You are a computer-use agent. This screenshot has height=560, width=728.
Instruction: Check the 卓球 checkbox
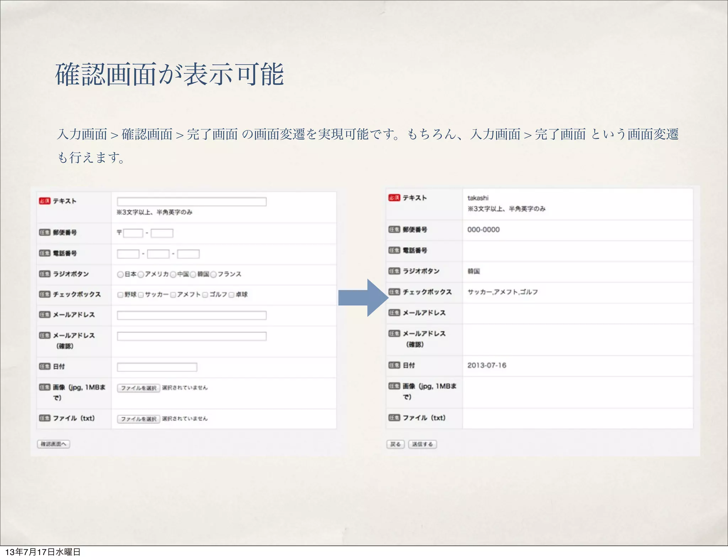point(231,295)
